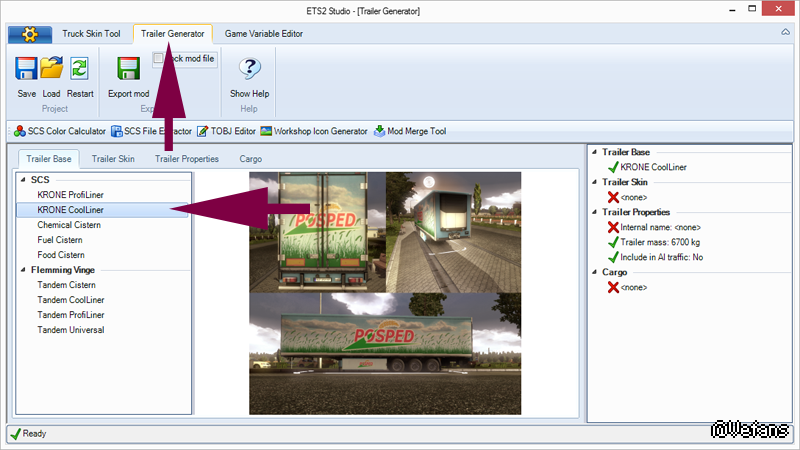Screen dimensions: 800x450
Task: Collapse the SCS tree group
Action: coord(22,180)
